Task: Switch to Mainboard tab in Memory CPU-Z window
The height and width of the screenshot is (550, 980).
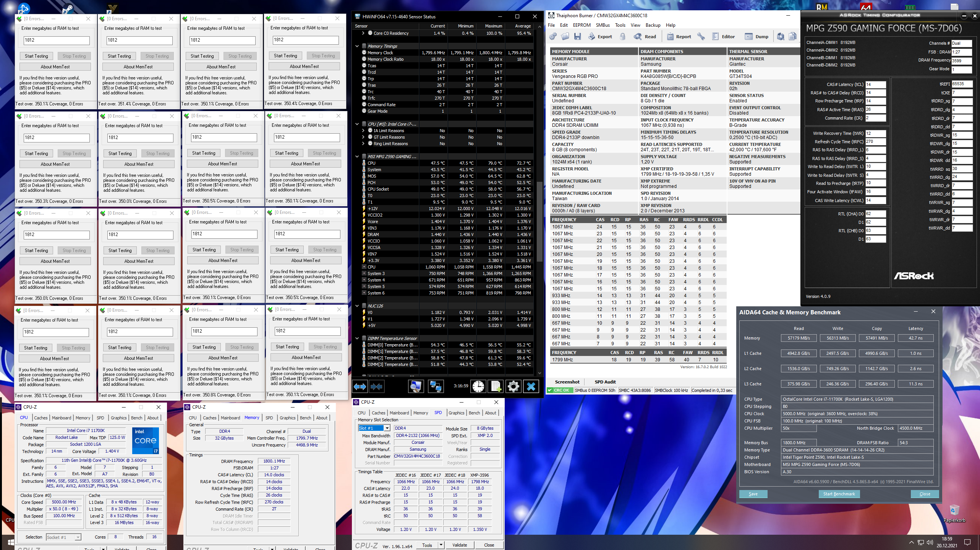Action: coord(230,418)
